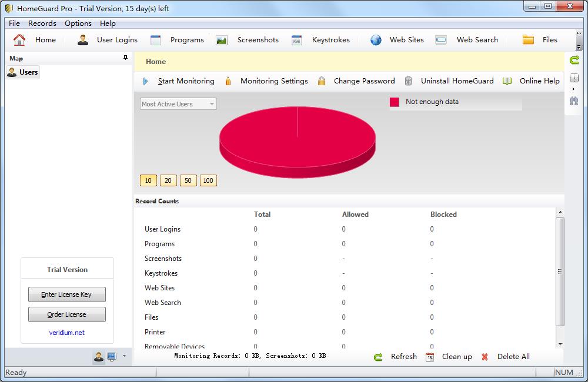Open the Most Active Users dropdown

(179, 104)
